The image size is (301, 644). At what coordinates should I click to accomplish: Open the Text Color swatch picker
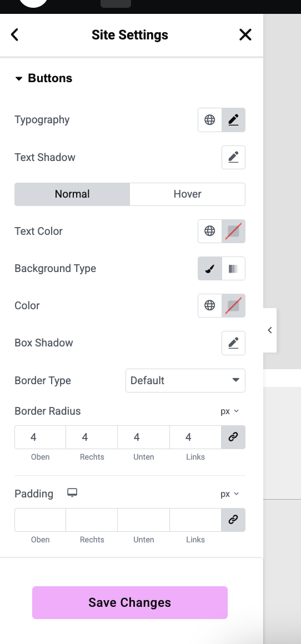pos(234,232)
